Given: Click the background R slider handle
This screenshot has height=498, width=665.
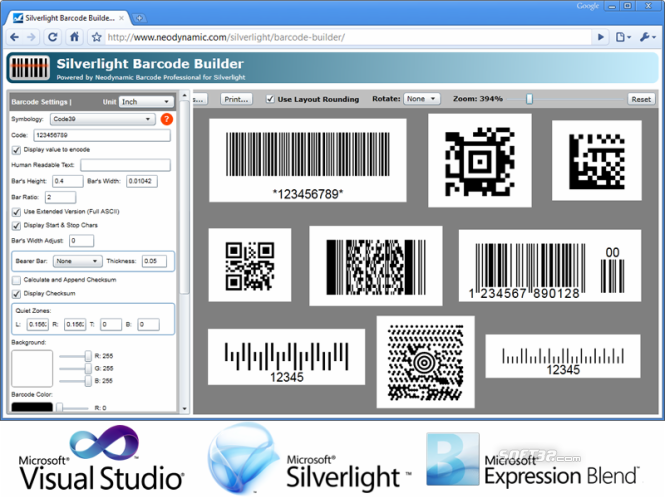Looking at the screenshot, I should [x=88, y=356].
